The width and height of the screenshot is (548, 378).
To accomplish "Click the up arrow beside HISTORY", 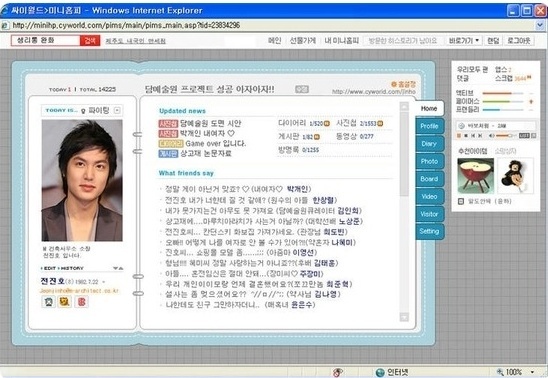I will coord(121,268).
